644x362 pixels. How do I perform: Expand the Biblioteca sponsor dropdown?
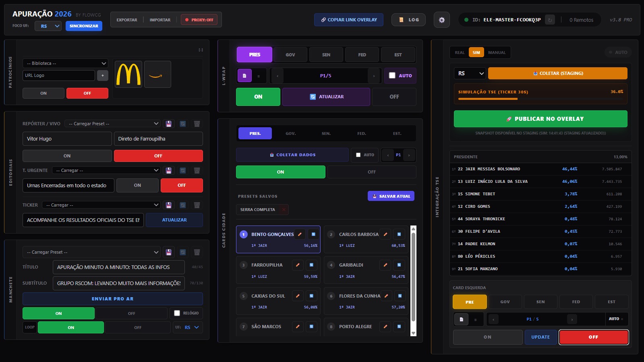pyautogui.click(x=65, y=63)
